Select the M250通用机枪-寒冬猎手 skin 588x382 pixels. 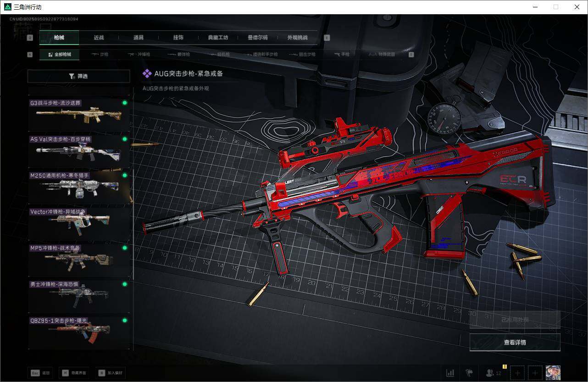tap(79, 187)
